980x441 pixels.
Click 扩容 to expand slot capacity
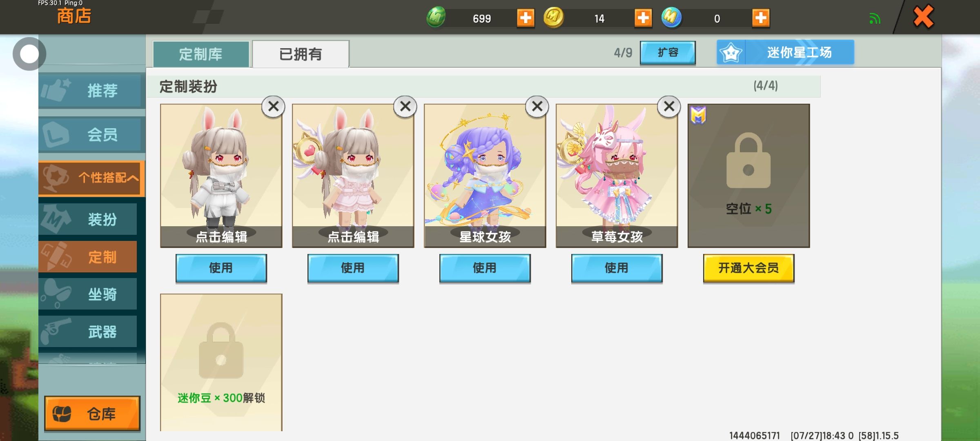pos(668,53)
